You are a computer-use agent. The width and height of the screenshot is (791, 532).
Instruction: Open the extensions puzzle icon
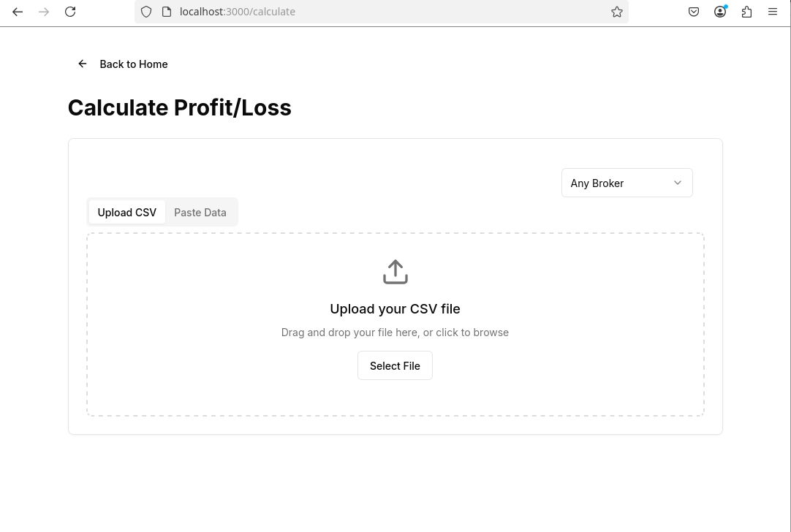coord(746,12)
